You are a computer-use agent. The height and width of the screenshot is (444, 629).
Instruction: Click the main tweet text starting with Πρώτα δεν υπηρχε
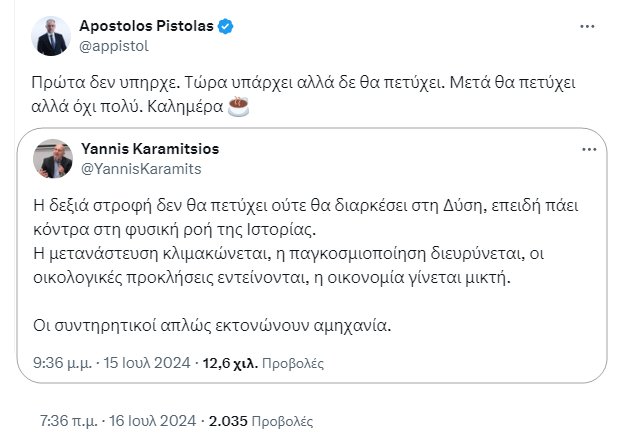click(x=300, y=82)
